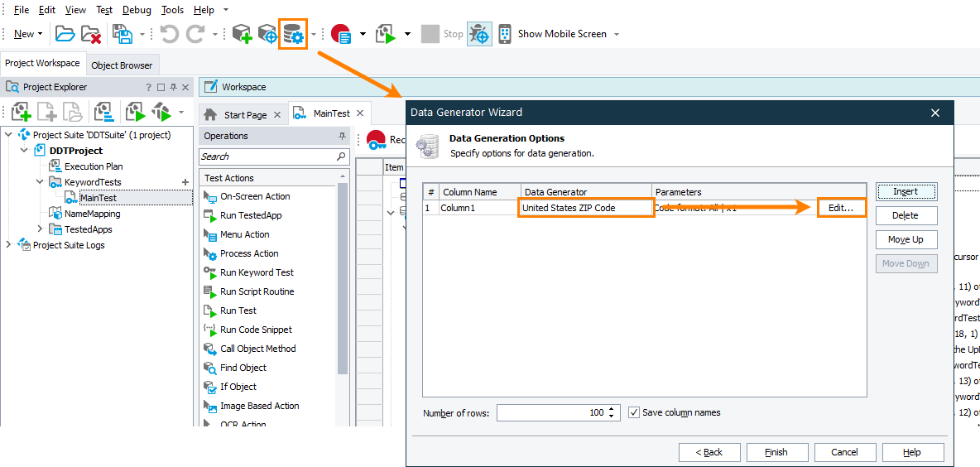Select the MainTest item in Project Explorer

[x=98, y=198]
